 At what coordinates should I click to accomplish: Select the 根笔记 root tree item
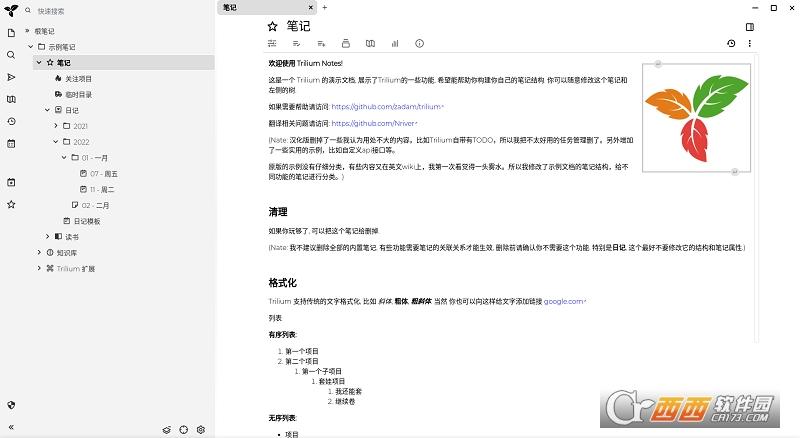pos(44,31)
